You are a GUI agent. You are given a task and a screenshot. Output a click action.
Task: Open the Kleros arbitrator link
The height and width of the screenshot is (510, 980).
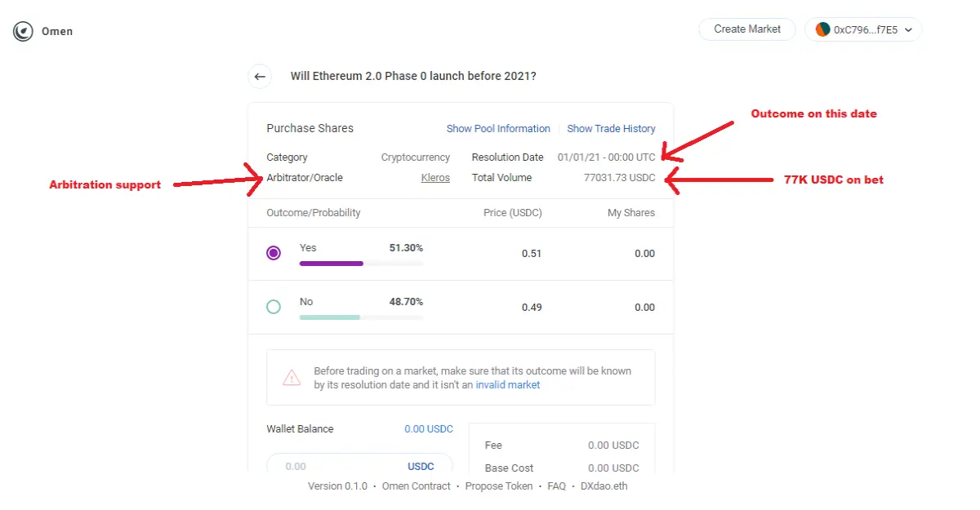(435, 178)
